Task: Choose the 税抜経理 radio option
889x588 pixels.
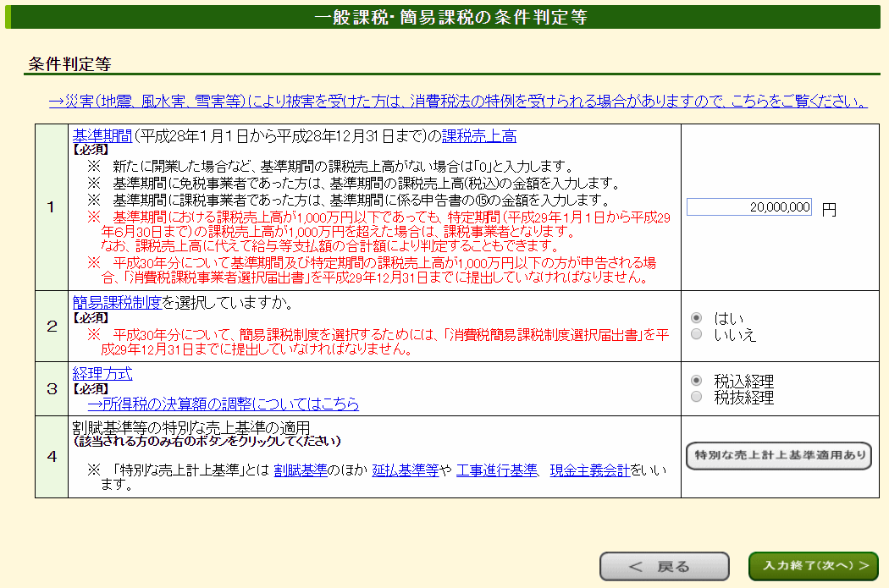Action: tap(697, 397)
